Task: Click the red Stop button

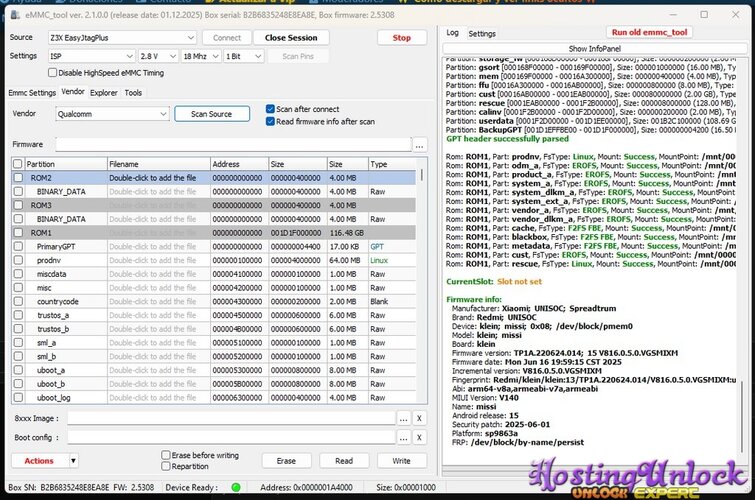Action: click(x=402, y=38)
